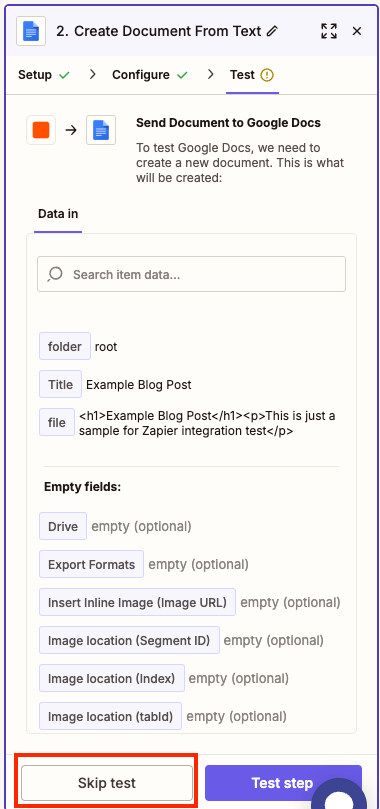Click the green checkmark beside Configure

pos(182,75)
